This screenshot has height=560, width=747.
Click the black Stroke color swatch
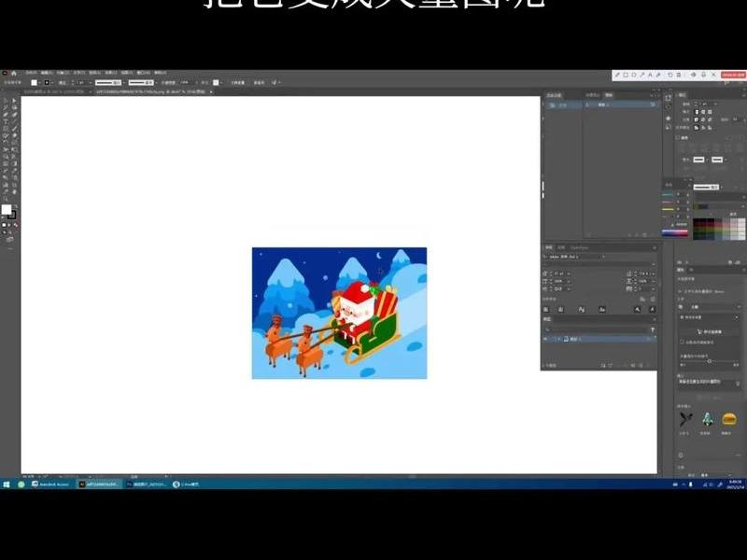12,215
